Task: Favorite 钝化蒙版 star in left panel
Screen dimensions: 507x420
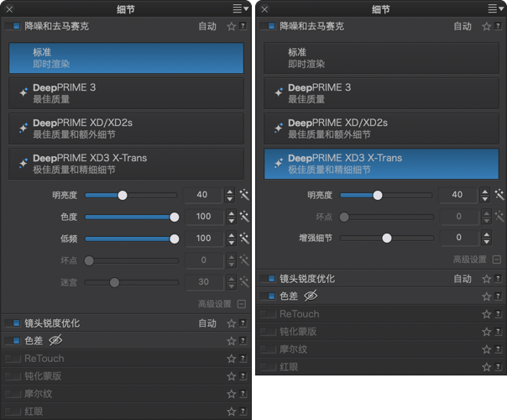Action: (x=231, y=376)
